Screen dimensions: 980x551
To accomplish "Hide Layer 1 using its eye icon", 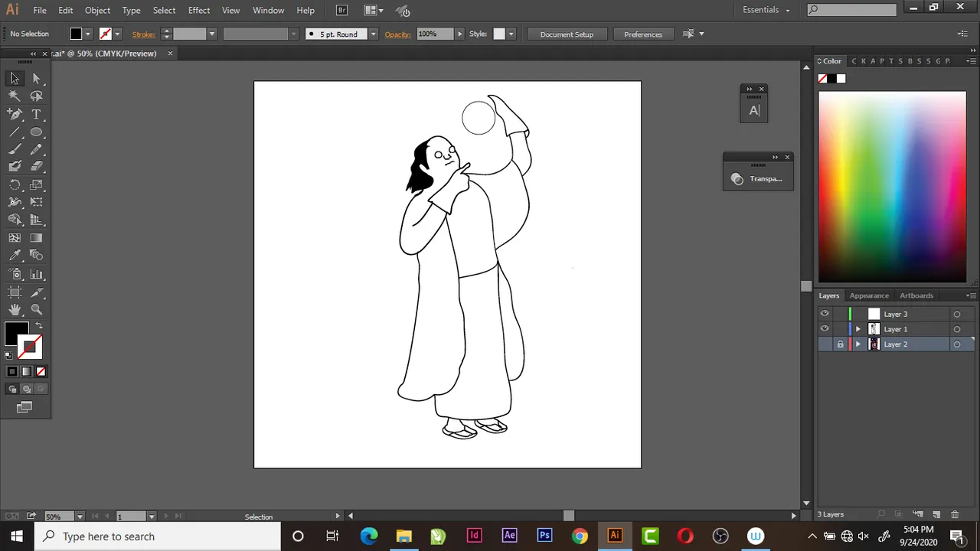I will click(x=825, y=329).
